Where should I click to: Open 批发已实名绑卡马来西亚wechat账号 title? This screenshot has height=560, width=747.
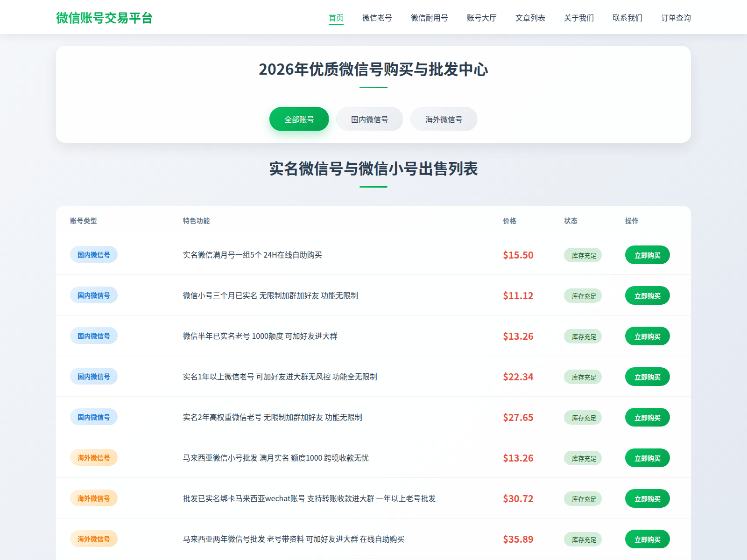pyautogui.click(x=309, y=498)
